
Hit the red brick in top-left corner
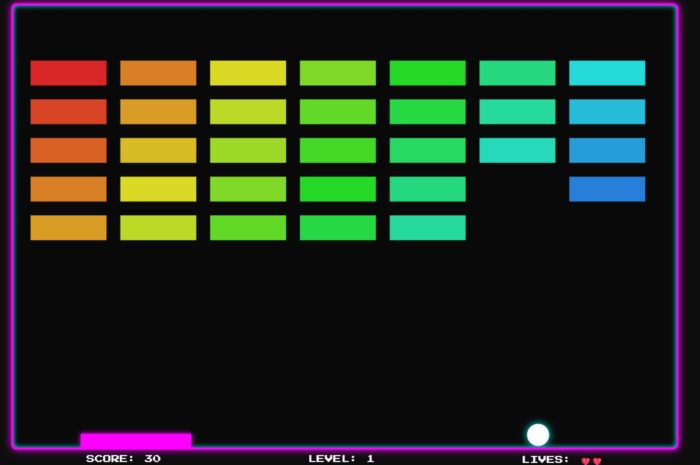click(68, 73)
